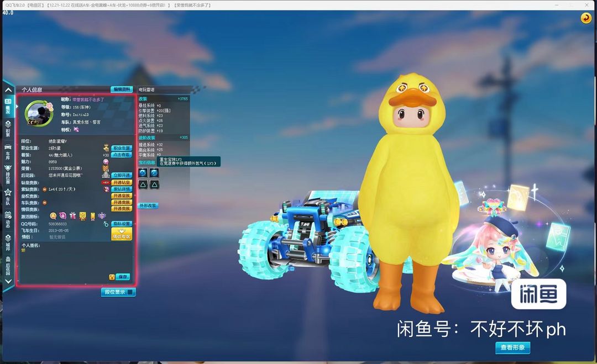Click the orange return arrow icon

585,18
